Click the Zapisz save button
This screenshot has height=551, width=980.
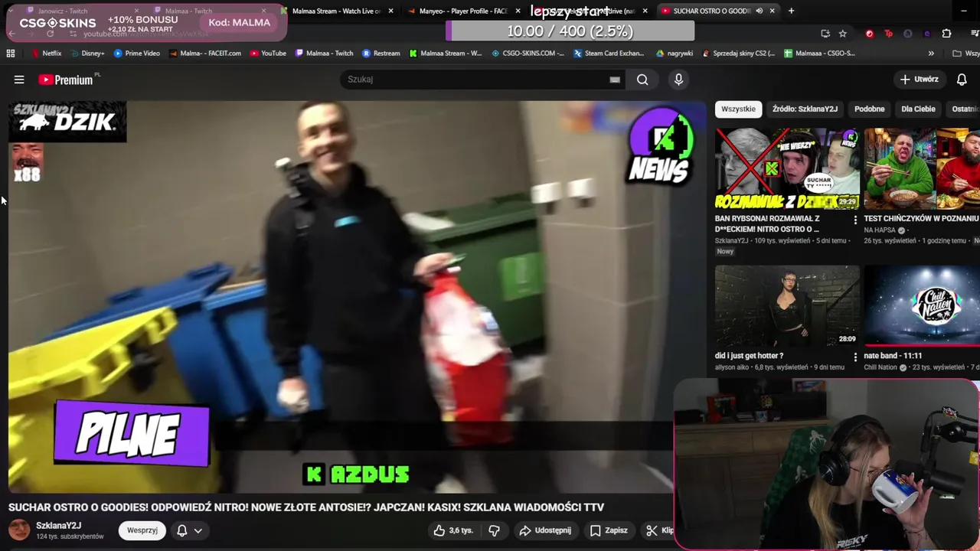pos(609,530)
